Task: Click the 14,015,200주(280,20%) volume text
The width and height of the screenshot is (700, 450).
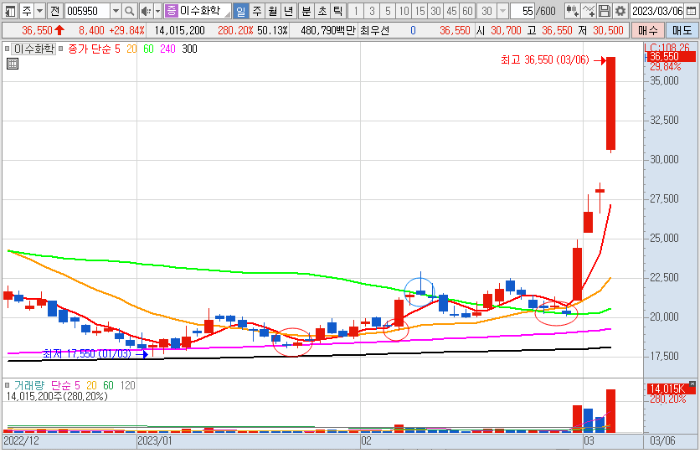Action: coord(57,396)
